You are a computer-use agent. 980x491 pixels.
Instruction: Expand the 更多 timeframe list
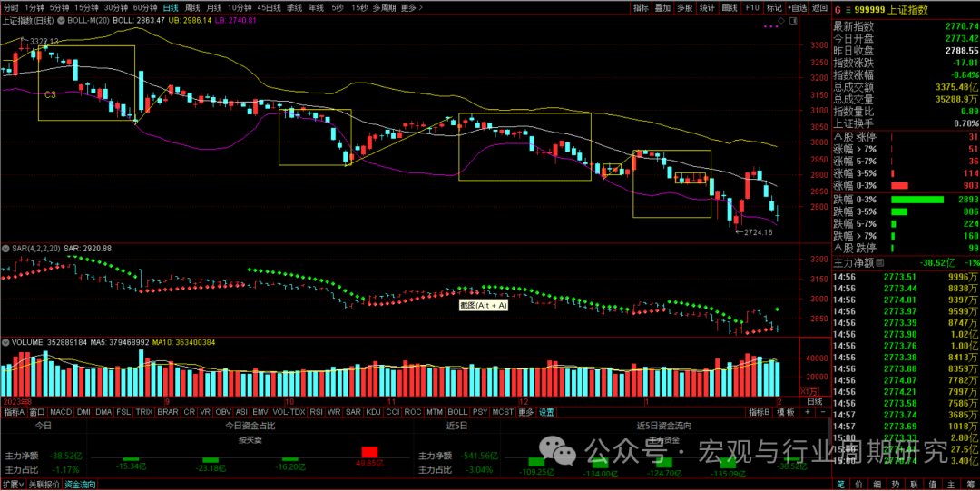click(x=412, y=7)
